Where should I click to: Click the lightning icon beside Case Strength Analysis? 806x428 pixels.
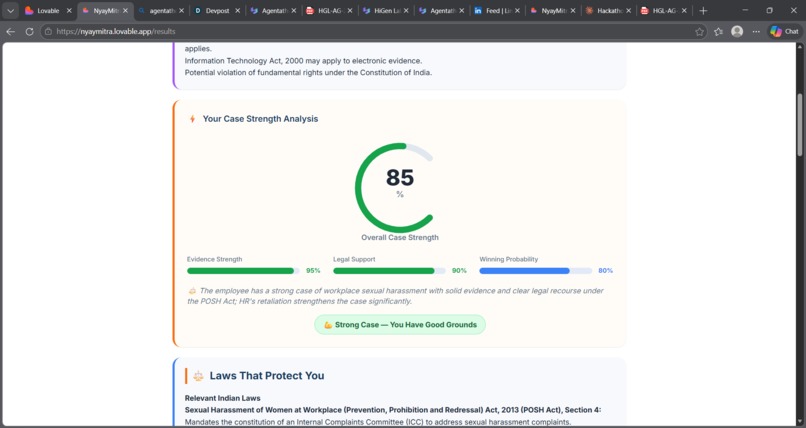tap(192, 119)
